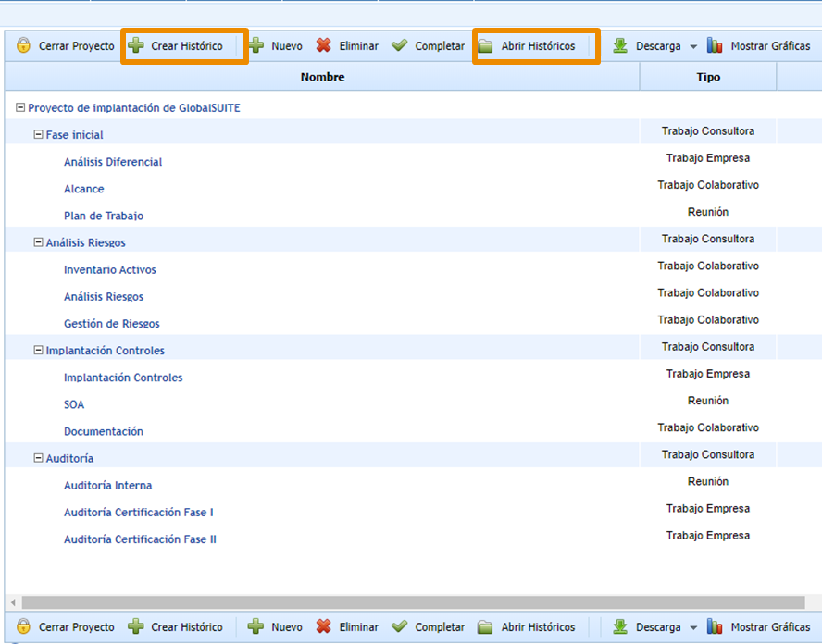Collapse the Auditoría group node
Screen dimensions: 822x644
38,459
